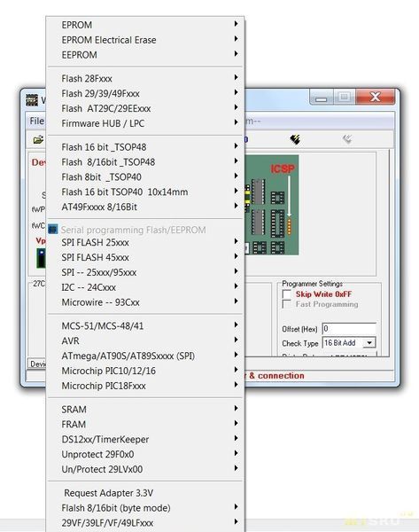Expand arrow beside Firmware HUB / LPC
This screenshot has width=419, height=532.
(x=236, y=121)
